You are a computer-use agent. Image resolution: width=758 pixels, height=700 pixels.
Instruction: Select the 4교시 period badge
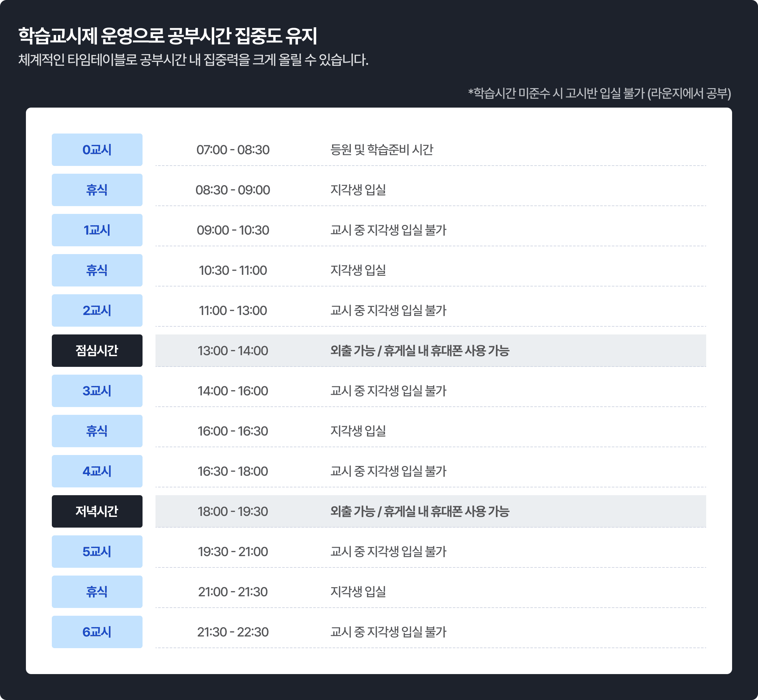(x=97, y=471)
